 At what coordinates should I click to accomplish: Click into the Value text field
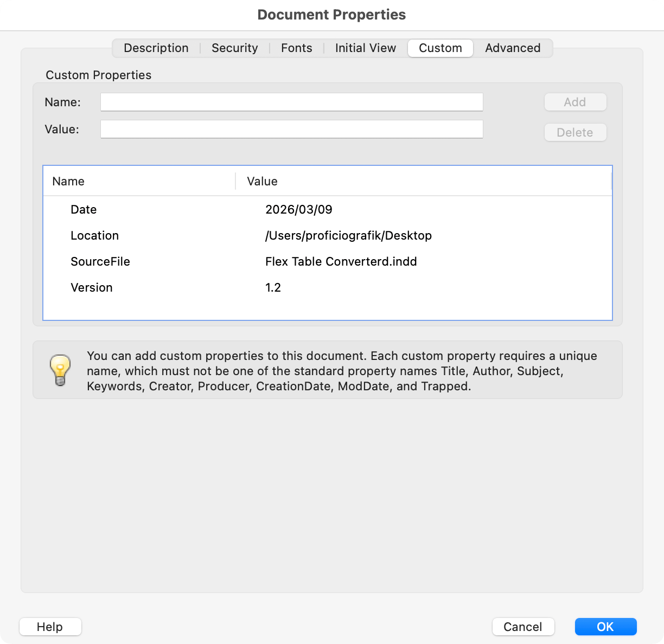[x=291, y=129]
